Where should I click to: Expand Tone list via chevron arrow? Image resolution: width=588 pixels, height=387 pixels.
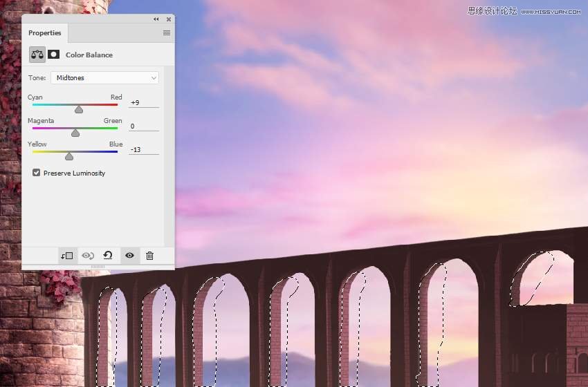pyautogui.click(x=154, y=78)
